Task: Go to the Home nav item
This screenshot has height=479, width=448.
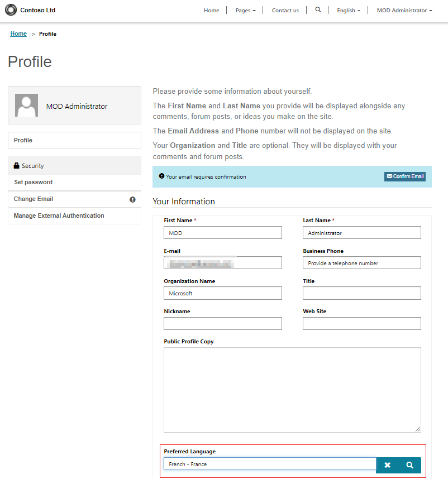Action: click(212, 11)
